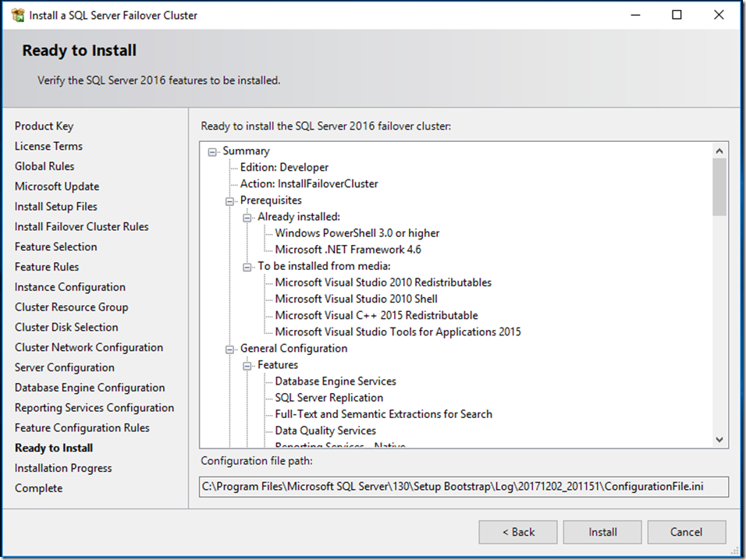Select the Install Setup Files step
This screenshot has height=560, width=746.
pos(55,207)
